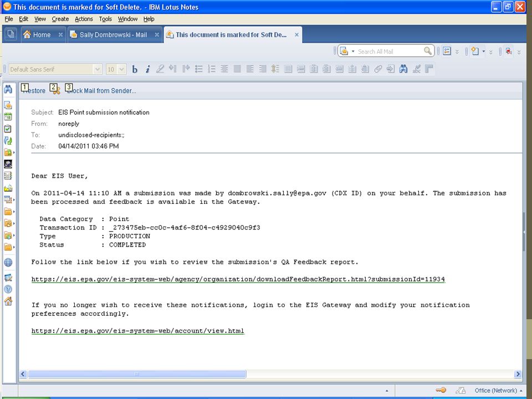Right-align the paragraph
This screenshot has height=399, width=532.
[263, 69]
